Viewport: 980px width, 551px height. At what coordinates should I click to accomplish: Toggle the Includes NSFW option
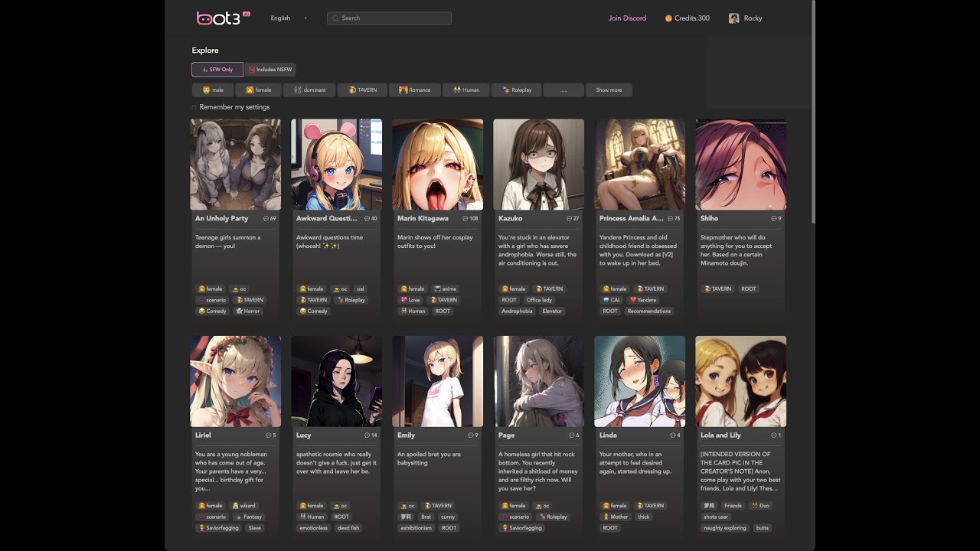270,70
